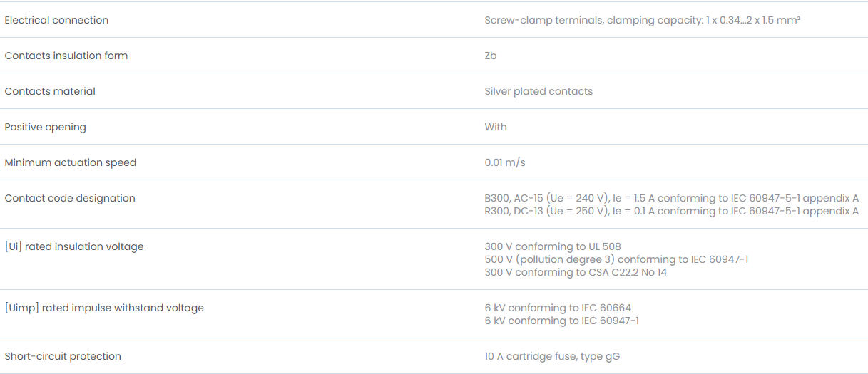Click the [Uimp] rated impulse withstand voltage label
This screenshot has width=868, height=374.
104,308
